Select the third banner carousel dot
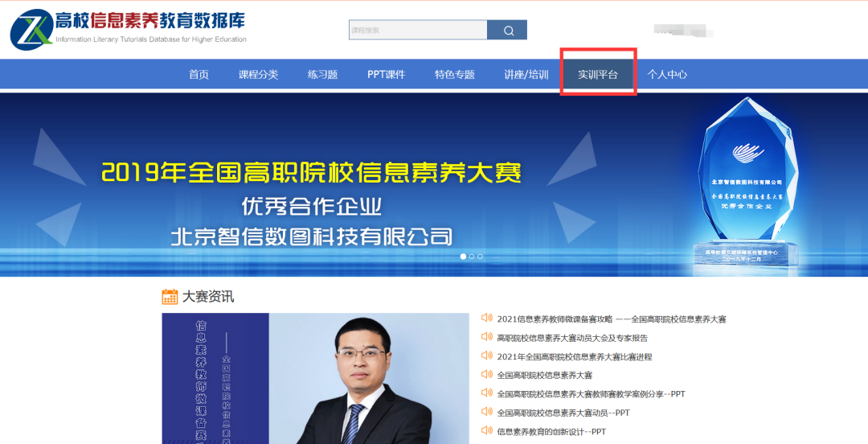 coord(480,256)
